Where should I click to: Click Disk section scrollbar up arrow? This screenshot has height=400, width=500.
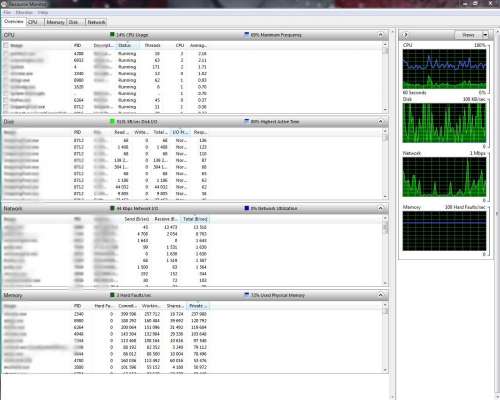385,131
